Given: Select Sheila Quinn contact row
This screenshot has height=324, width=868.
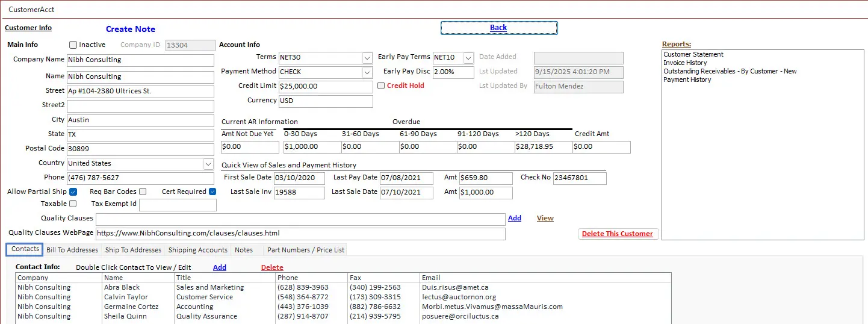Looking at the screenshot, I should 343,316.
